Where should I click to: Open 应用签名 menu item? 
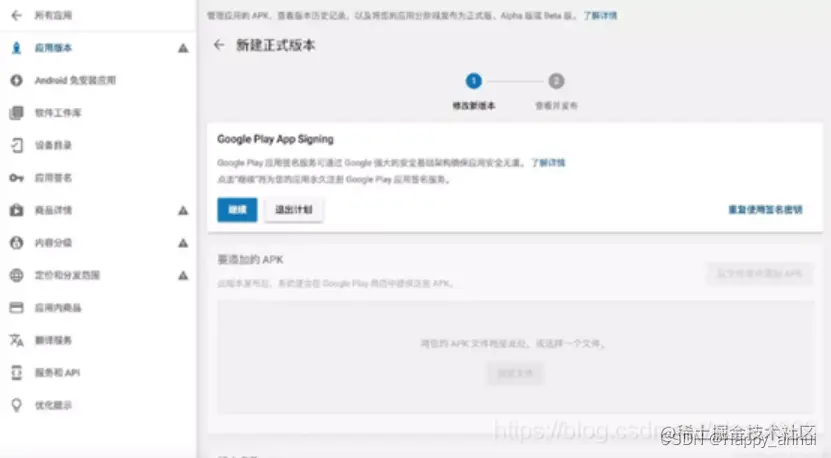click(53, 178)
